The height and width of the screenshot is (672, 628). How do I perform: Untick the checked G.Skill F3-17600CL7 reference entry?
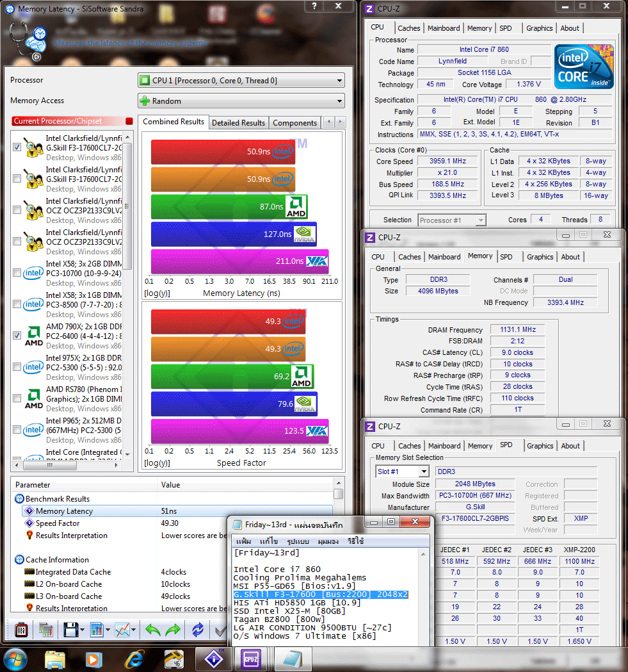point(17,147)
